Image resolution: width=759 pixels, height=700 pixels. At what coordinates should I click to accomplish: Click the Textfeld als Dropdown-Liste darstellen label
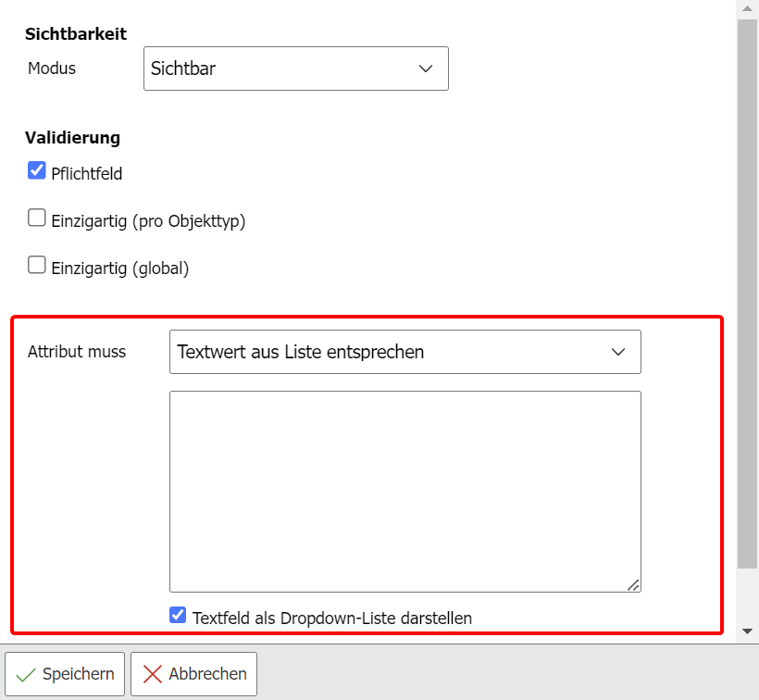click(332, 618)
